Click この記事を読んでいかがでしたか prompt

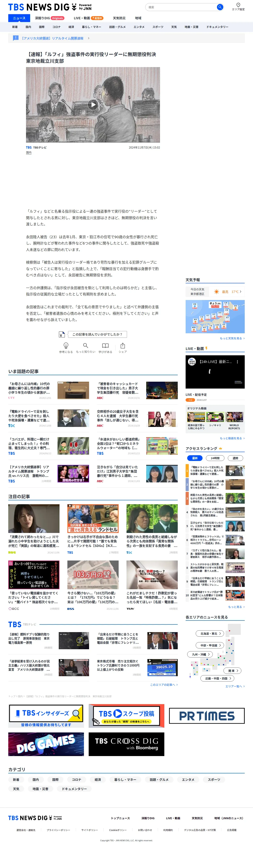click(97, 334)
